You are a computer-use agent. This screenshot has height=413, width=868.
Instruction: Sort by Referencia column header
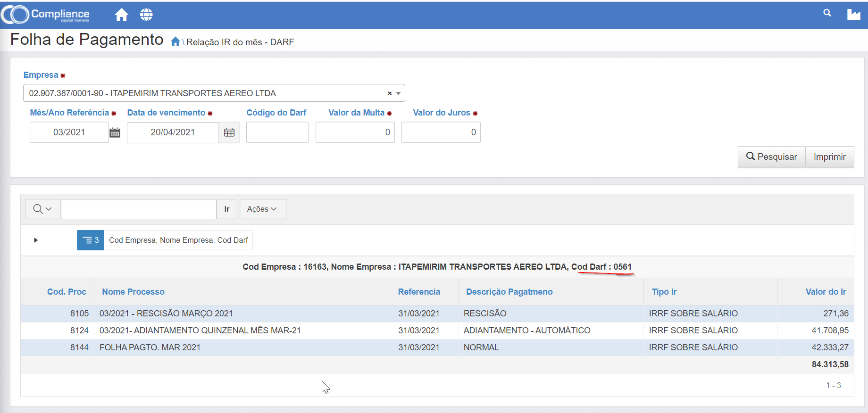pos(419,292)
